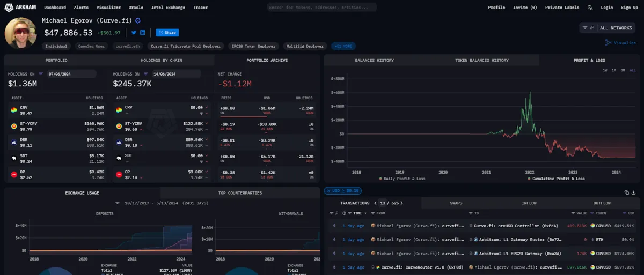Click the Login link
Viewport: 644px width, 275px height.
pyautogui.click(x=607, y=8)
